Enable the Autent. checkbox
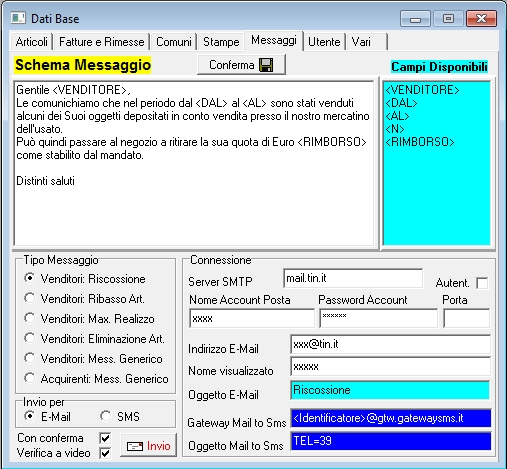This screenshot has height=469, width=507. point(482,283)
